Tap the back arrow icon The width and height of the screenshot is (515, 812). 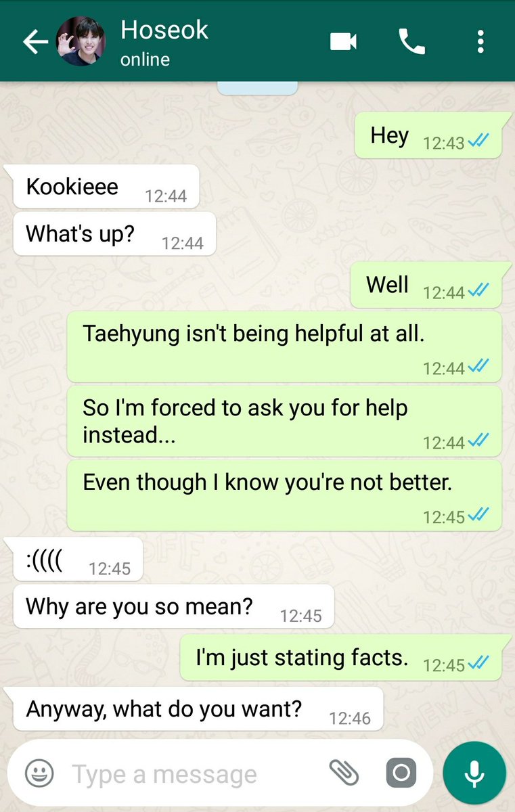click(x=35, y=42)
